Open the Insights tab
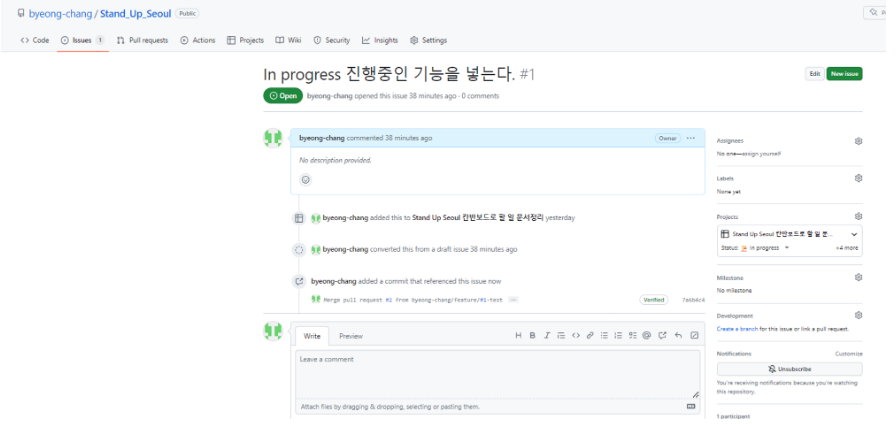 pos(379,41)
